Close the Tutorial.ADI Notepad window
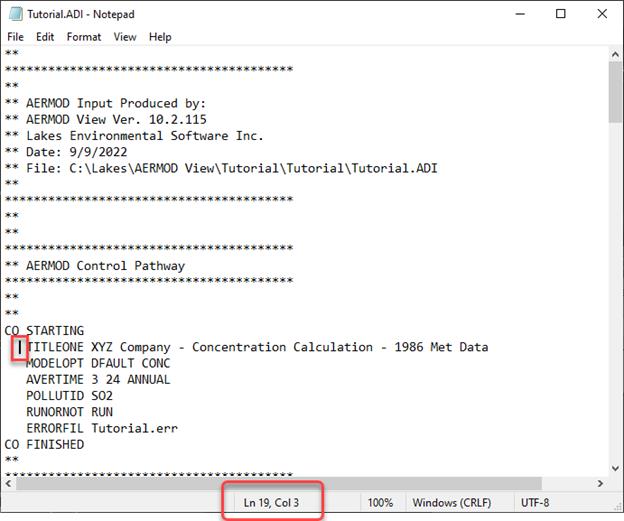Screen dimensions: 624x521 602,14
